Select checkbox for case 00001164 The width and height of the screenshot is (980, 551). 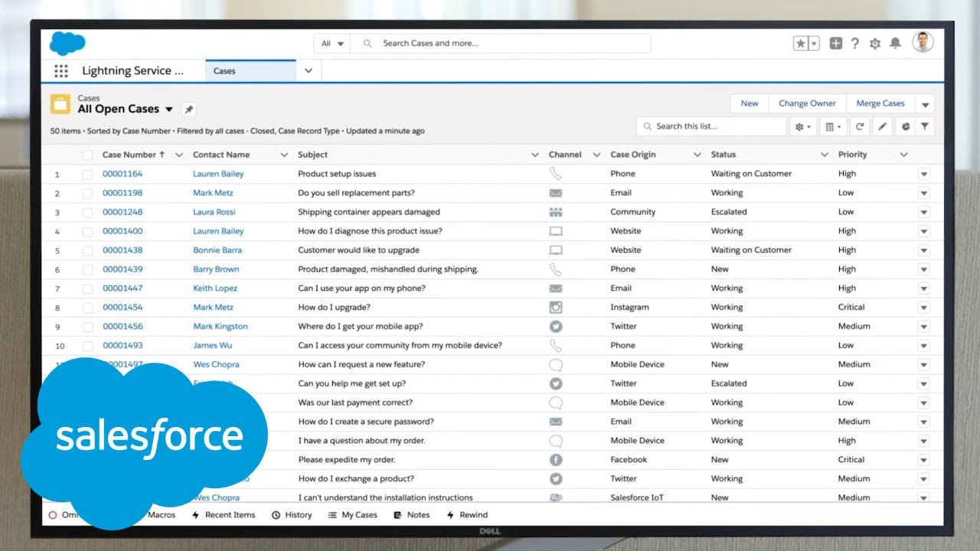(87, 174)
